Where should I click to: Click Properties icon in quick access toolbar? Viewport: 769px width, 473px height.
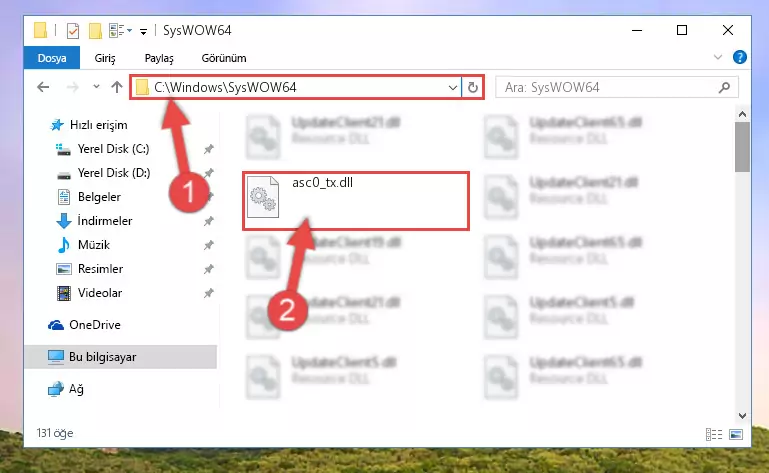pyautogui.click(x=73, y=30)
